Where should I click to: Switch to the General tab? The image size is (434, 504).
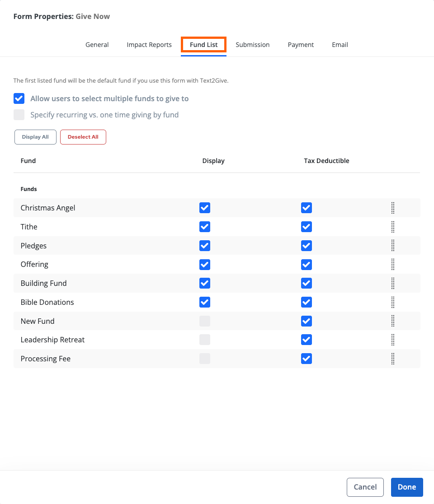[97, 45]
